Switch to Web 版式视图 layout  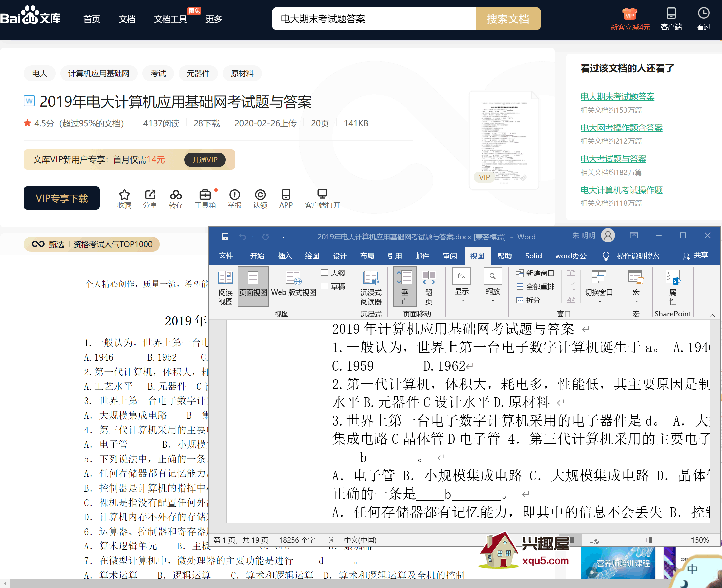pyautogui.click(x=293, y=284)
